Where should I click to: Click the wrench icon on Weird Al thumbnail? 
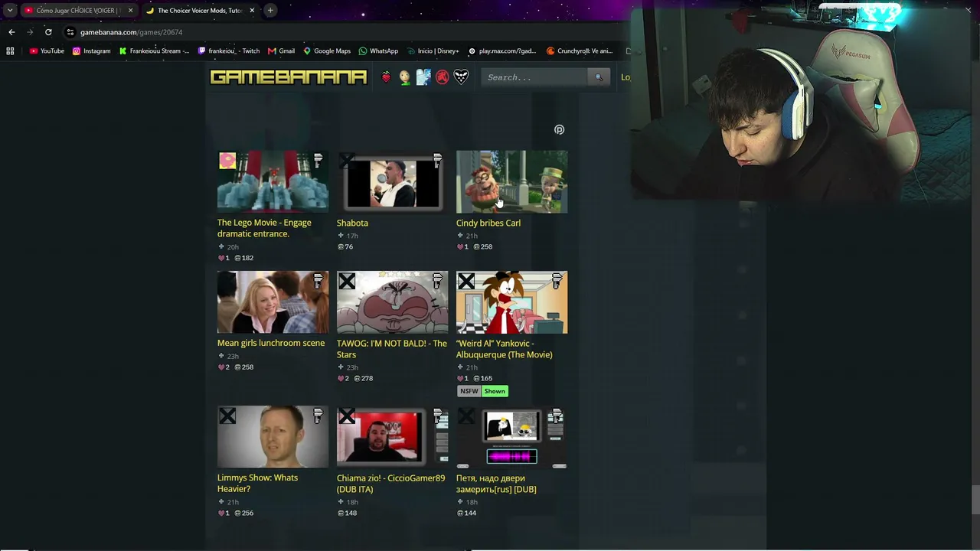tap(557, 281)
